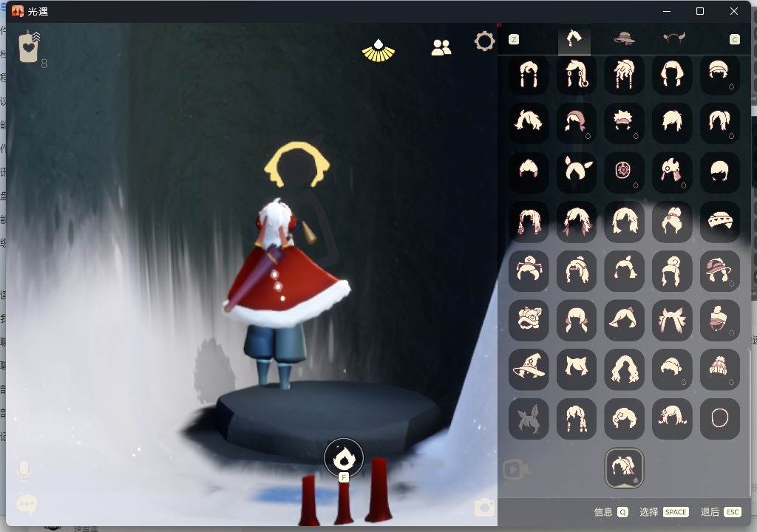Screen dimensions: 757x532
Task: Choose the twin braids with red ties
Action: click(577, 418)
